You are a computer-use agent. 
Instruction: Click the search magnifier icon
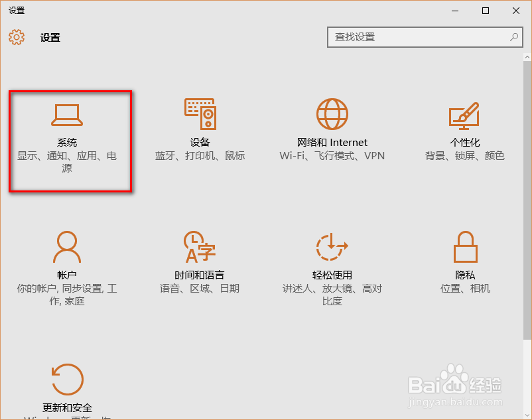coord(514,37)
